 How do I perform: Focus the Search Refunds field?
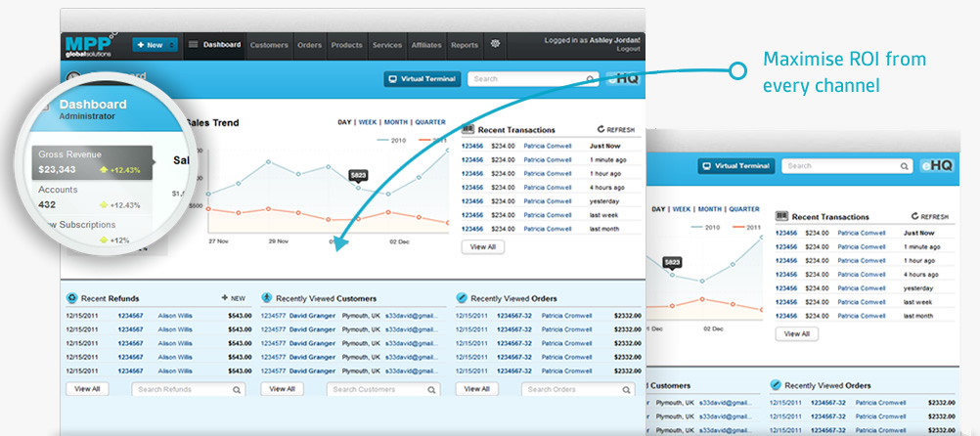coord(188,389)
